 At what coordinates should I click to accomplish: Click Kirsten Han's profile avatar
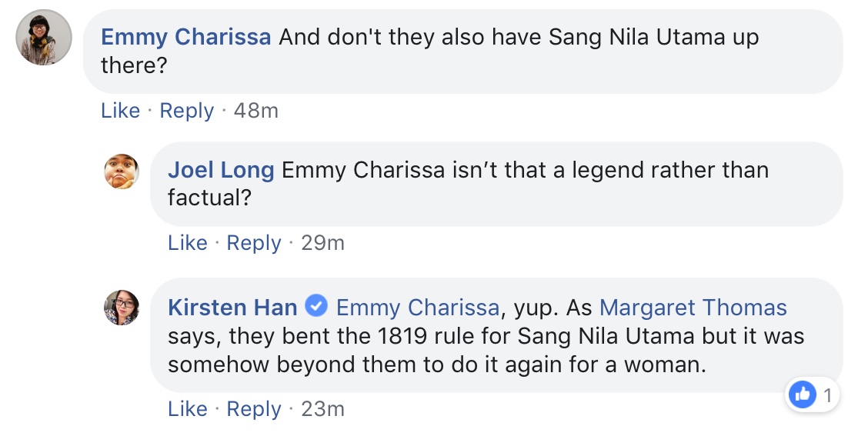click(x=122, y=308)
